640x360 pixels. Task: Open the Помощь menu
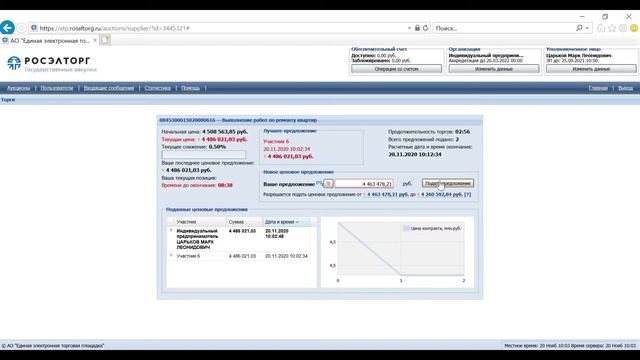[190, 88]
